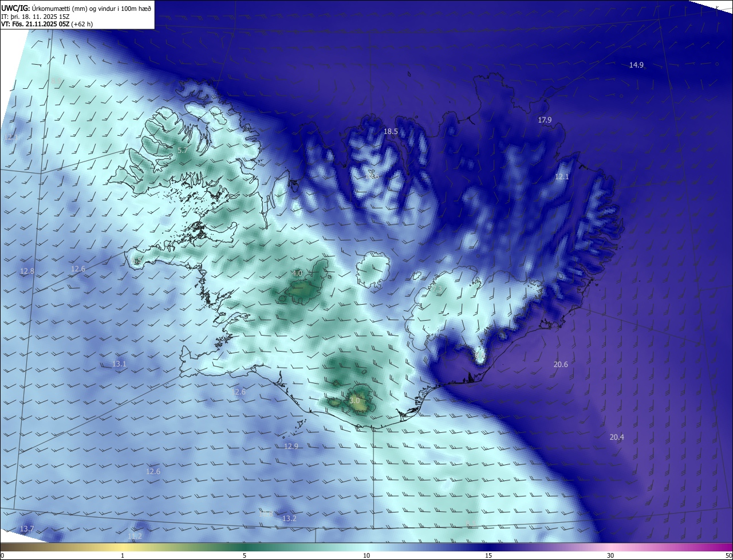Viewport: 733px width, 560px height.
Task: Click the value 4.0 over the glacier
Action: [x=297, y=274]
